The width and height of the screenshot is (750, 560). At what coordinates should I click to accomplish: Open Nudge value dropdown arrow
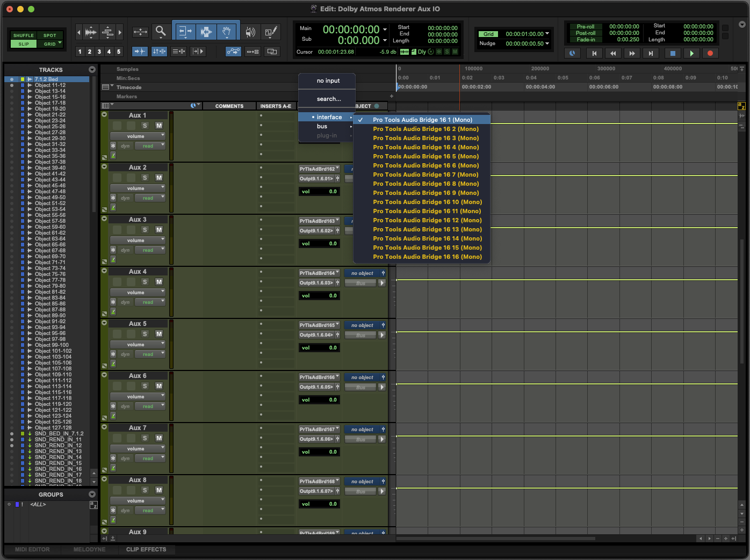coord(547,43)
